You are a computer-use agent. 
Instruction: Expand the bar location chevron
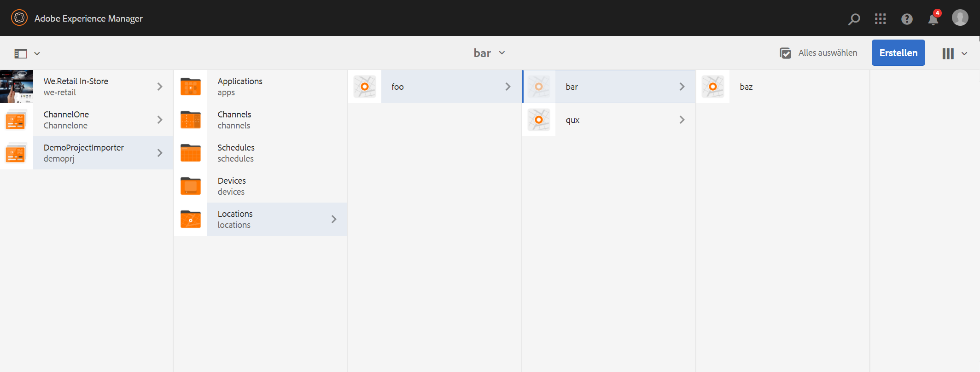682,87
